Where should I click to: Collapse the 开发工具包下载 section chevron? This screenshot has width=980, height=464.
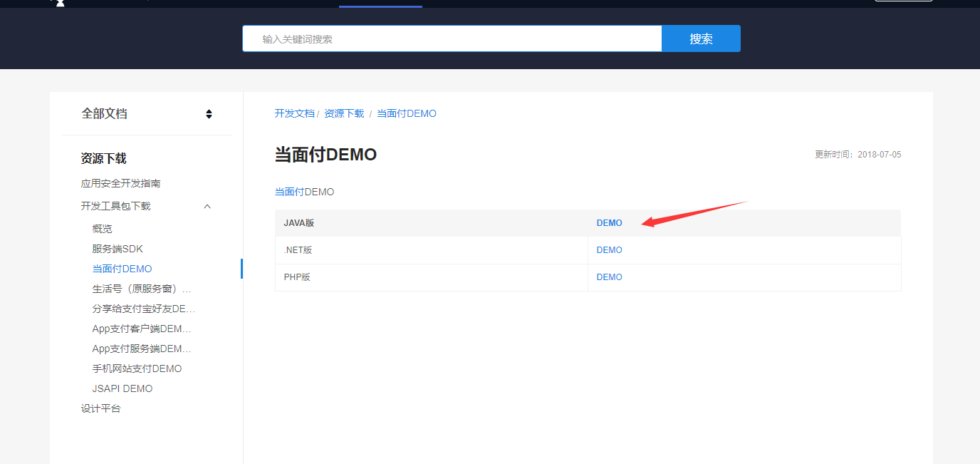pos(207,206)
